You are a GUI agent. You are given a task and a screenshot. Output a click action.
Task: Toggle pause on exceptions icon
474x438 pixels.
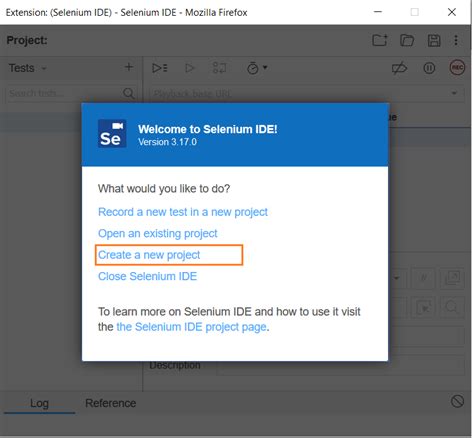pos(429,68)
